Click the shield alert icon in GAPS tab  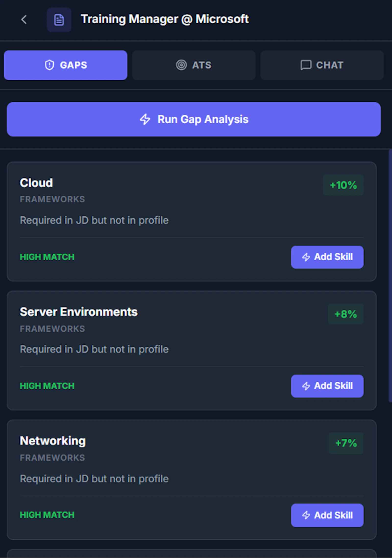[x=49, y=65]
